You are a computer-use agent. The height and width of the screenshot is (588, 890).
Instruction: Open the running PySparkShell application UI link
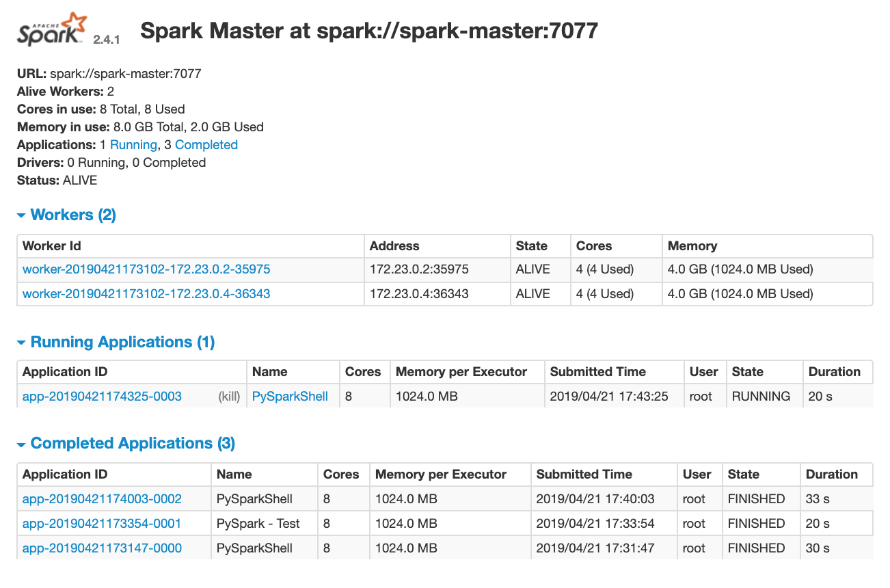tap(290, 397)
